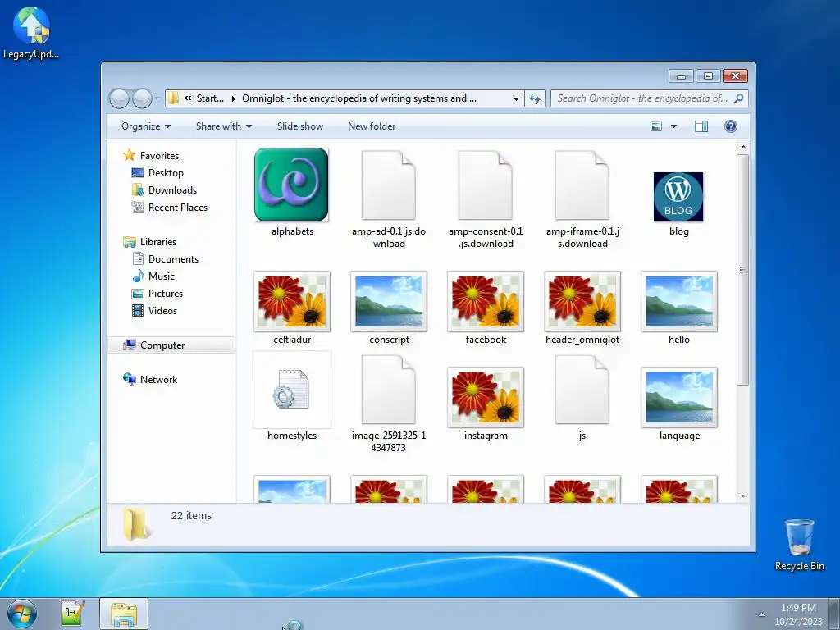Screen dimensions: 840x630
Task: Open the Organize dropdown menu
Action: (x=146, y=126)
